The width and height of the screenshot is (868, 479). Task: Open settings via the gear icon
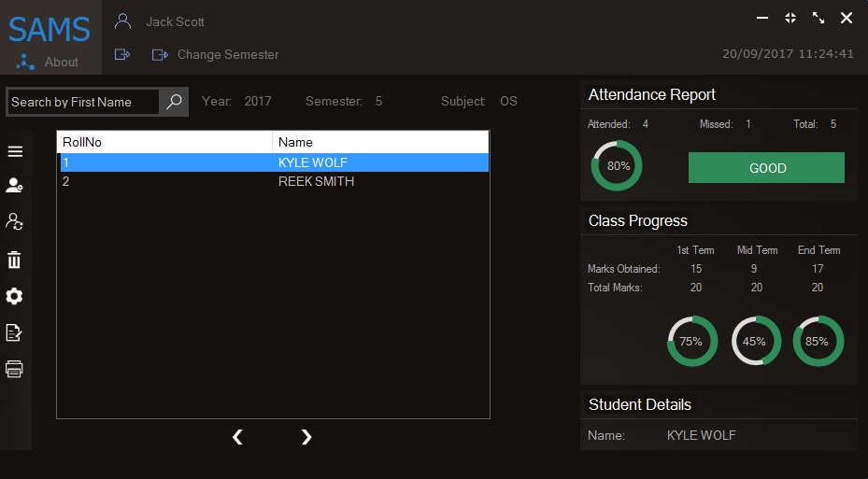click(x=14, y=296)
